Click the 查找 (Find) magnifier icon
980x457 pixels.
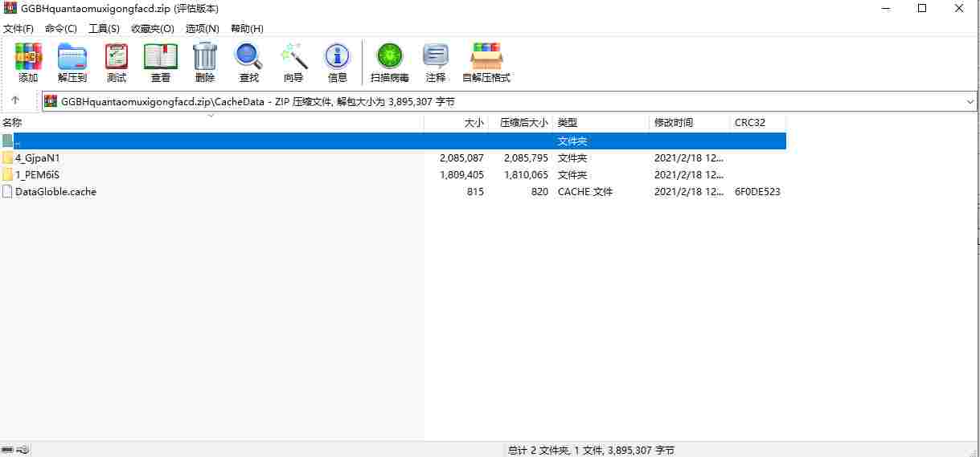click(249, 57)
